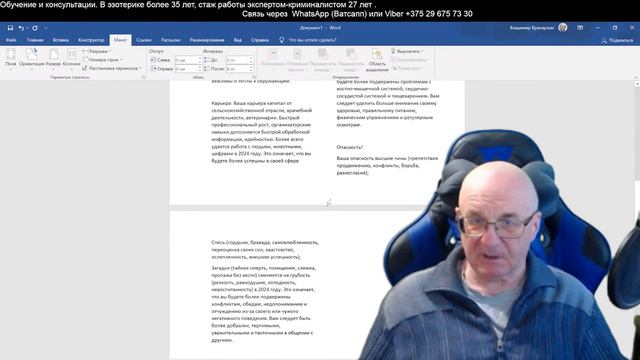Expand the Разрывы breaks dropdown
The image size is (640, 360).
pos(97,51)
